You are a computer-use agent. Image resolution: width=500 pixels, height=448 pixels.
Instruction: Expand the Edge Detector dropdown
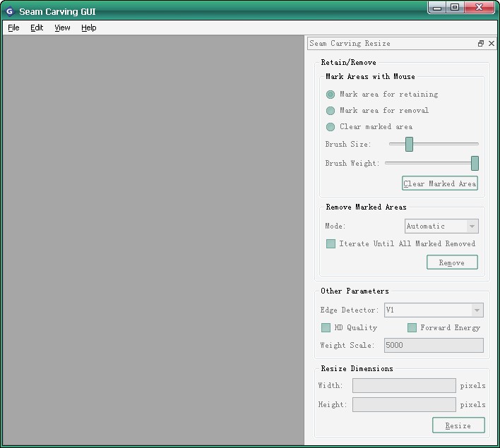[x=434, y=310]
